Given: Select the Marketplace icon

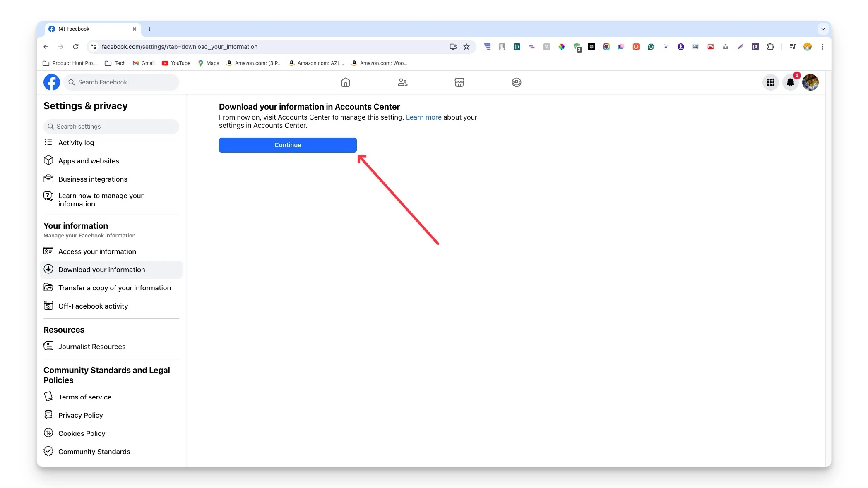Looking at the screenshot, I should coord(459,82).
